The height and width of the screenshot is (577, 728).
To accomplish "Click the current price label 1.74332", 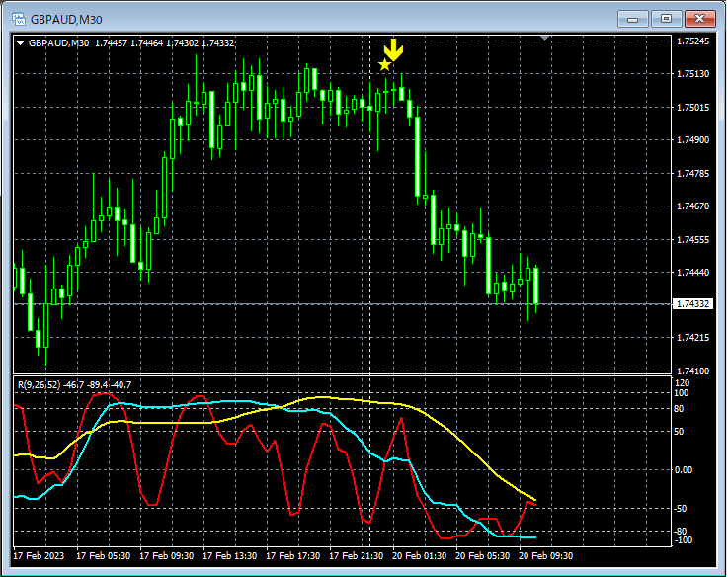I will pyautogui.click(x=692, y=304).
